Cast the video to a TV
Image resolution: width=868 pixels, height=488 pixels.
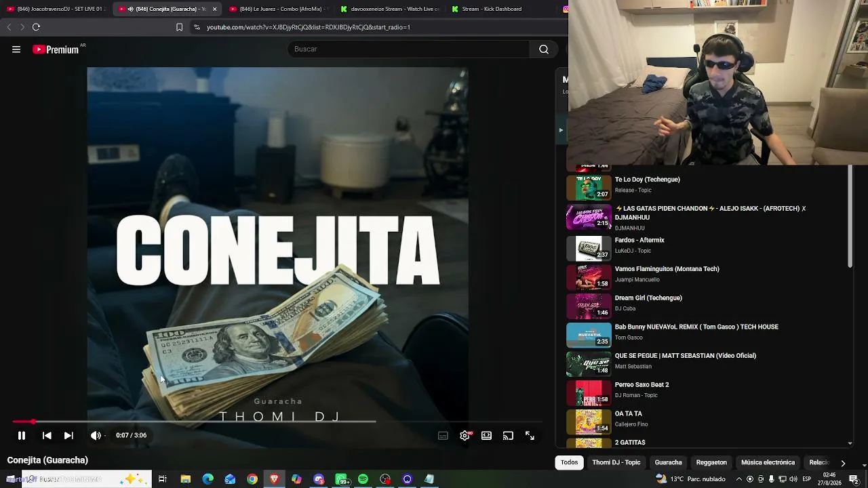click(x=508, y=436)
